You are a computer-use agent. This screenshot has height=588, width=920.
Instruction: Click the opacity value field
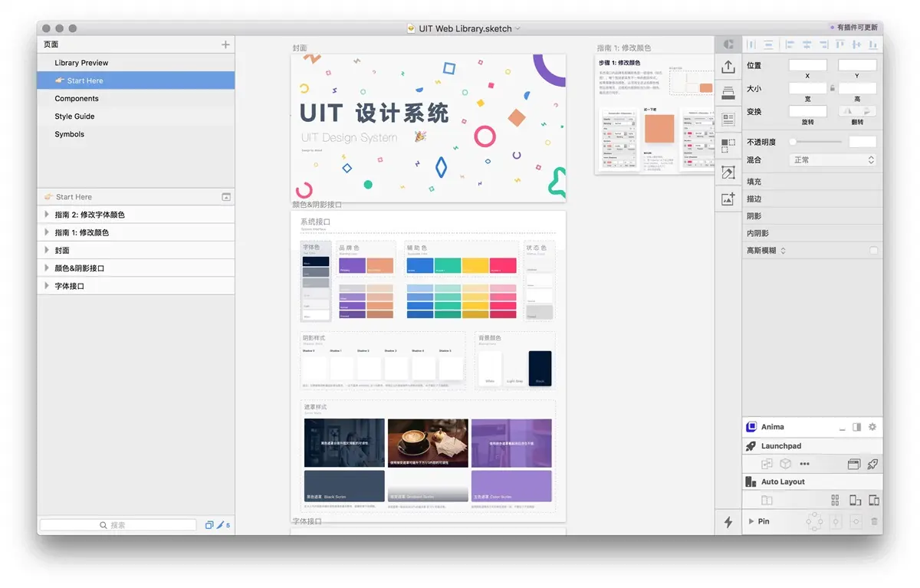(x=863, y=142)
